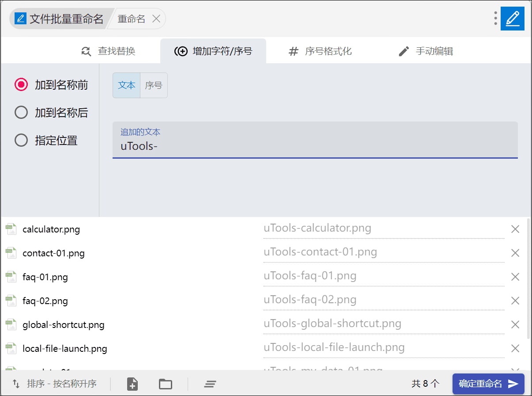532x396 pixels.
Task: Click new name uTools-faq-02.png
Action: (384, 300)
